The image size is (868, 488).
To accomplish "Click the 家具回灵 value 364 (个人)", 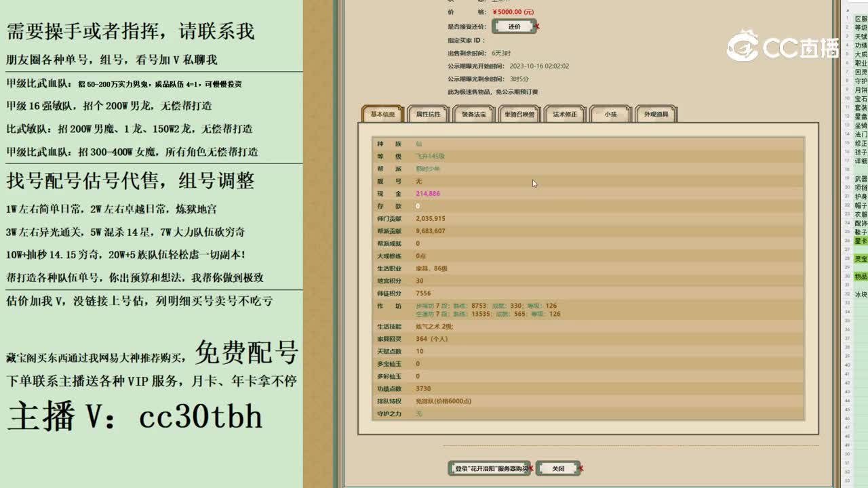I will click(x=431, y=339).
